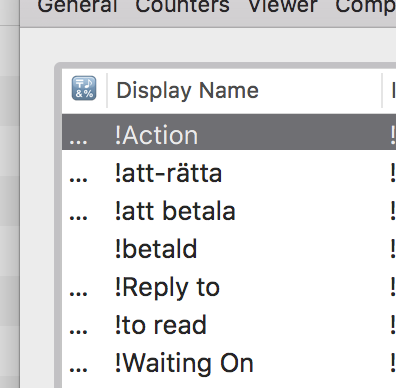Click the ellipsis cell beside !to read

(78, 332)
